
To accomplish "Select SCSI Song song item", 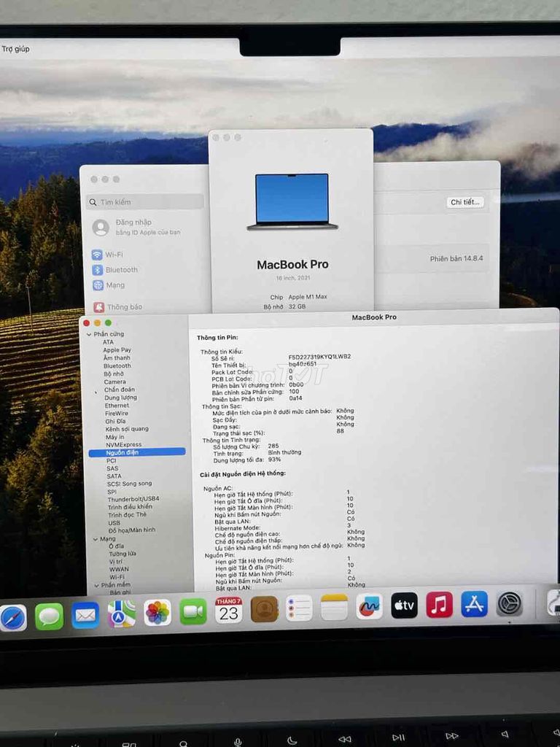I will click(130, 484).
